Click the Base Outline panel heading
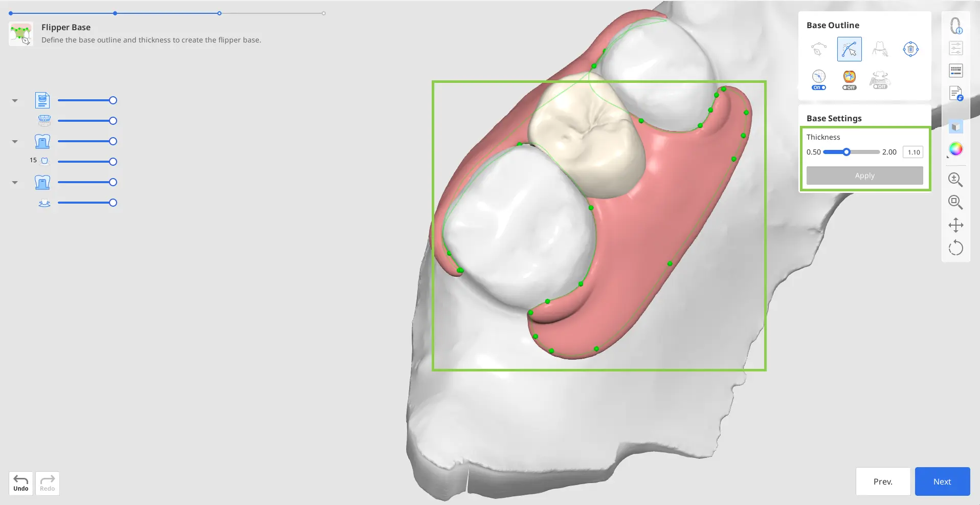 click(x=833, y=25)
